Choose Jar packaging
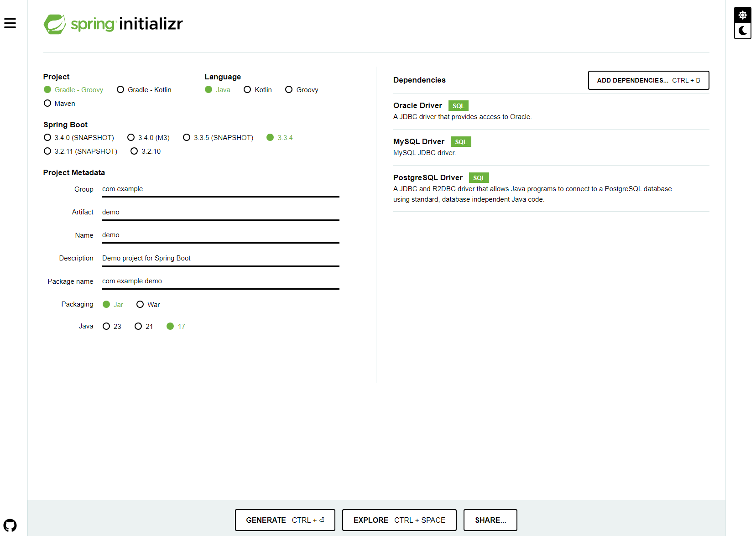Image resolution: width=756 pixels, height=536 pixels. pyautogui.click(x=113, y=305)
